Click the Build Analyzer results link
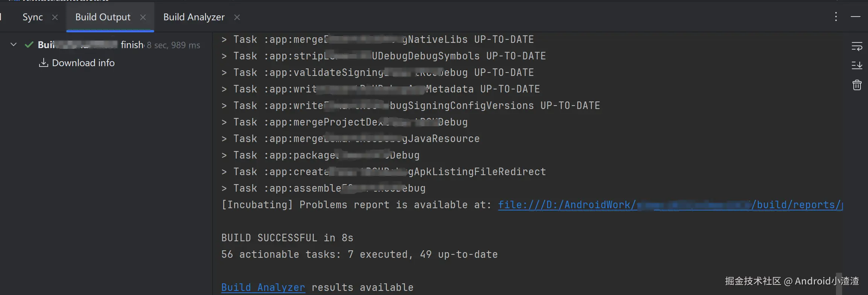 coord(263,287)
